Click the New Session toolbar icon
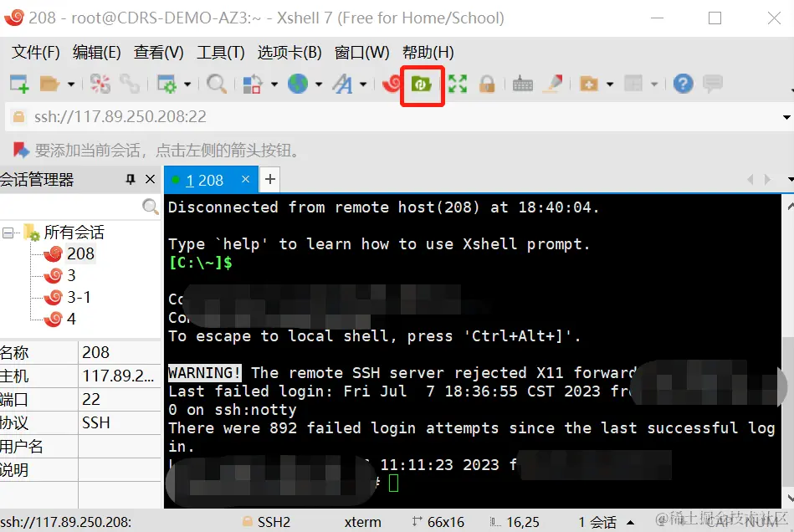Image resolution: width=794 pixels, height=532 pixels. coord(19,84)
